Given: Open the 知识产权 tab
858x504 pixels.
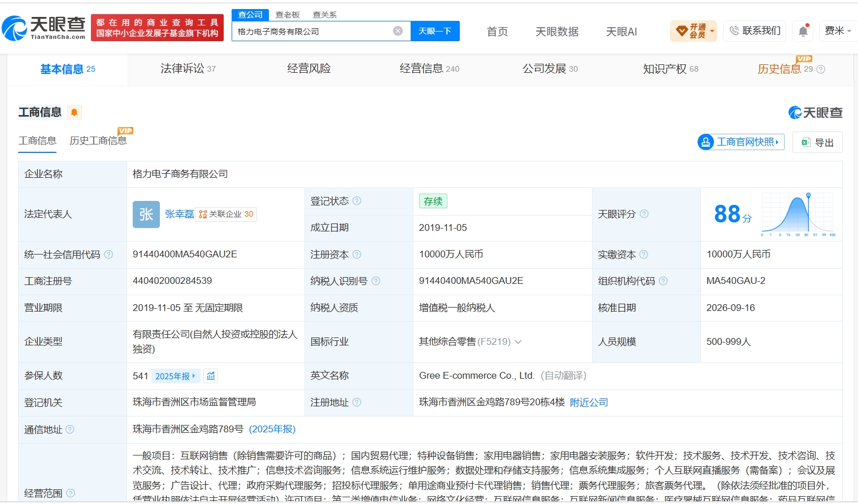Looking at the screenshot, I should [671, 69].
